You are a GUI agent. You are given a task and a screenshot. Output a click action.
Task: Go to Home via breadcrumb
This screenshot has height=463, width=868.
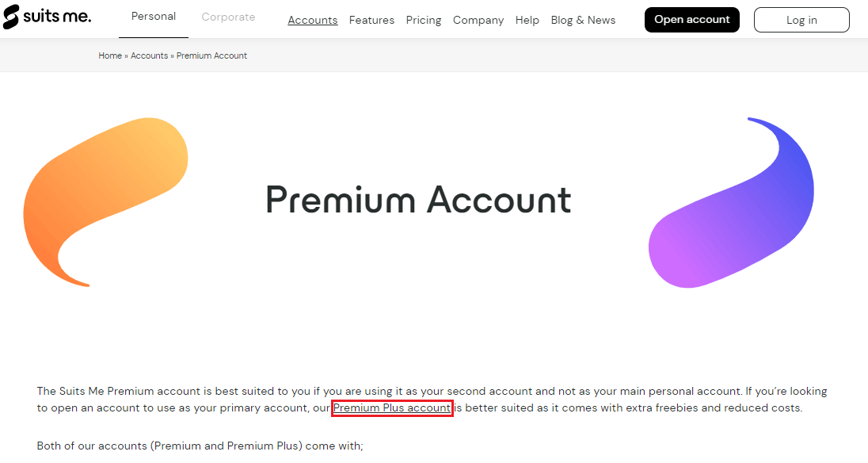[110, 55]
